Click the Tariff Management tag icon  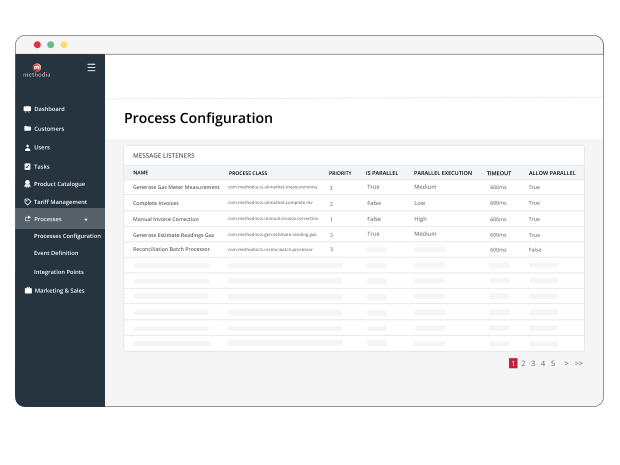point(27,202)
